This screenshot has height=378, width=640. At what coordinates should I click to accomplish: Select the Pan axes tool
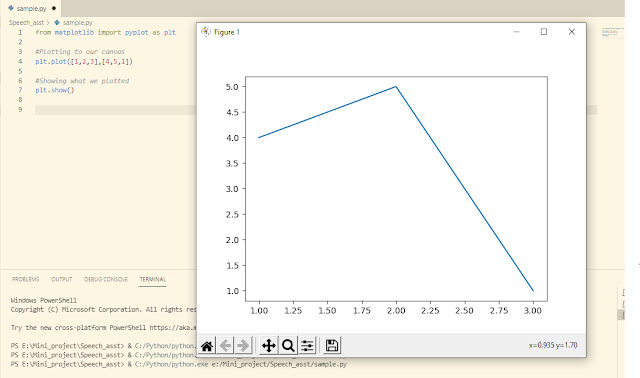click(269, 346)
